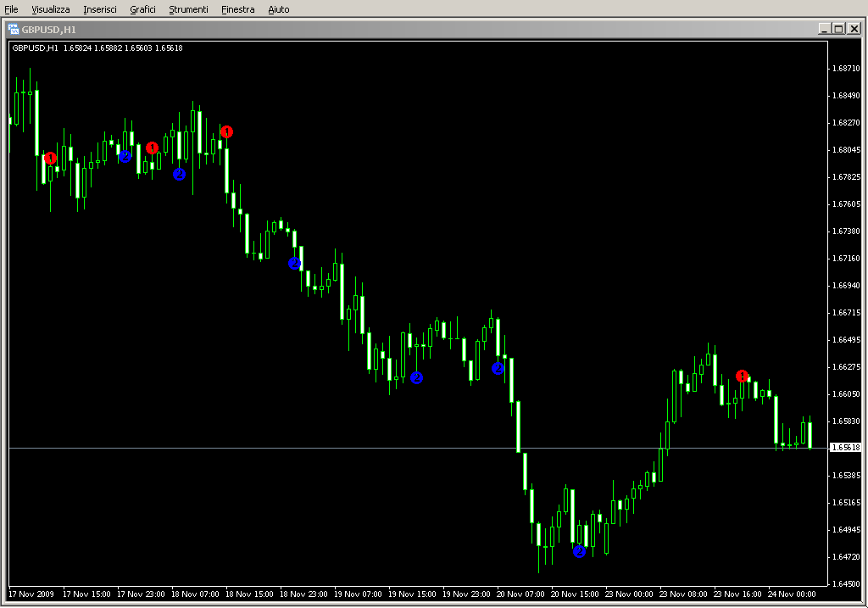Maximize the GBPUSD,H1 chart window

838,29
